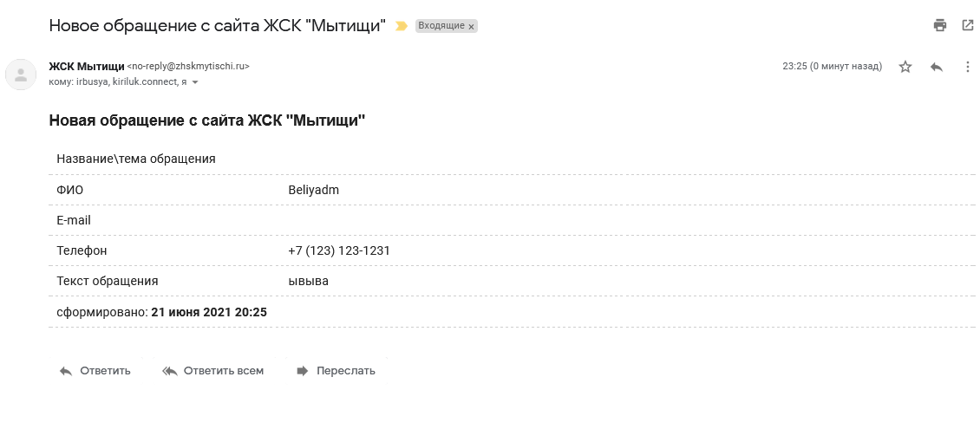Click the recipients line кому: irbusya, kiriluk.connect
The height and width of the screenshot is (429, 980).
click(x=117, y=82)
